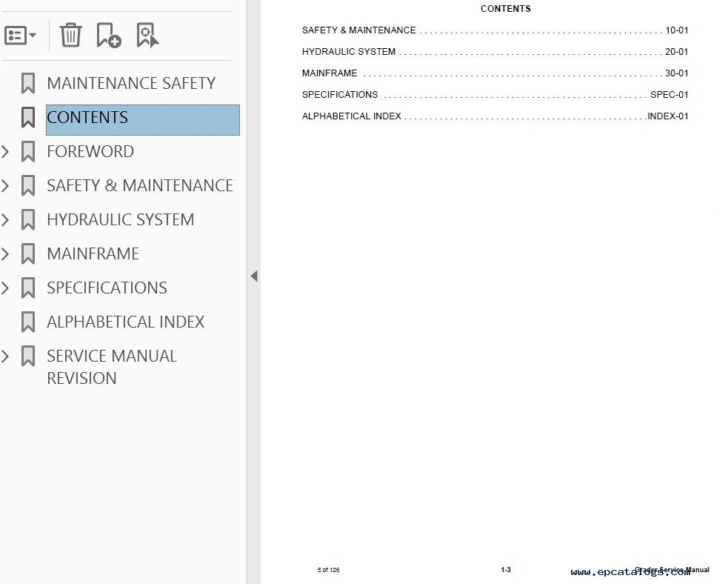Expand the SAFETY & MAINTENANCE bookmark
Viewport: 728px width, 584px height.
tap(6, 186)
